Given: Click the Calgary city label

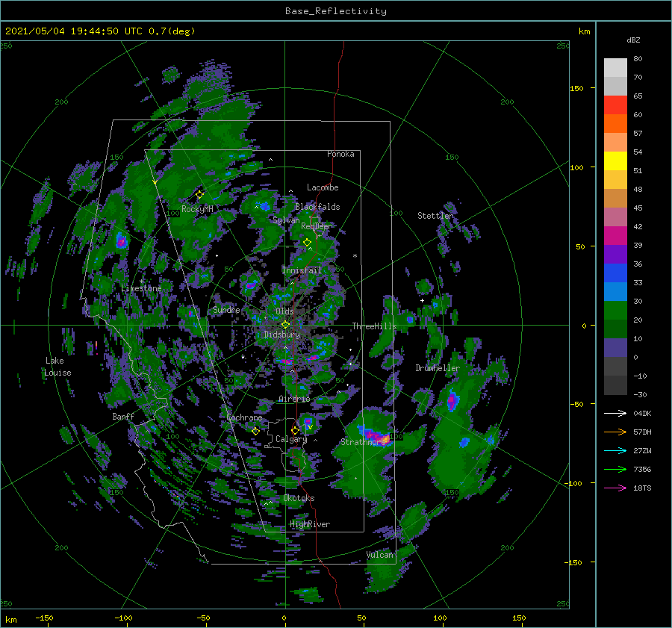Looking at the screenshot, I should point(291,439).
